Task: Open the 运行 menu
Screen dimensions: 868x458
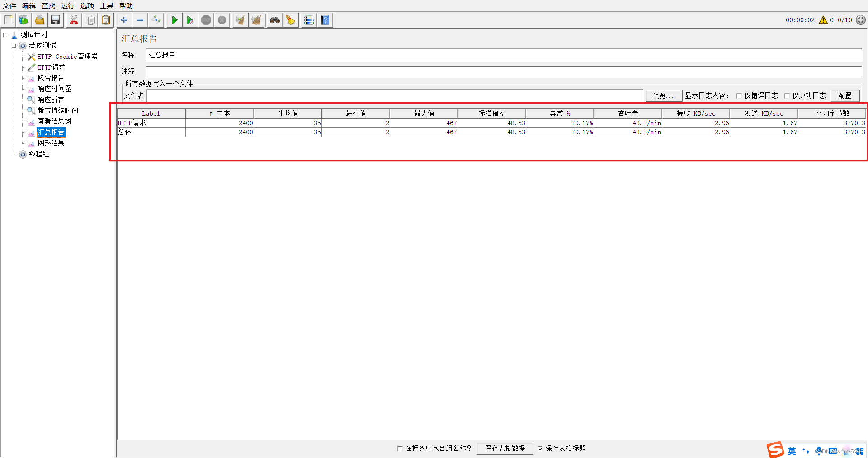Action: click(x=68, y=5)
